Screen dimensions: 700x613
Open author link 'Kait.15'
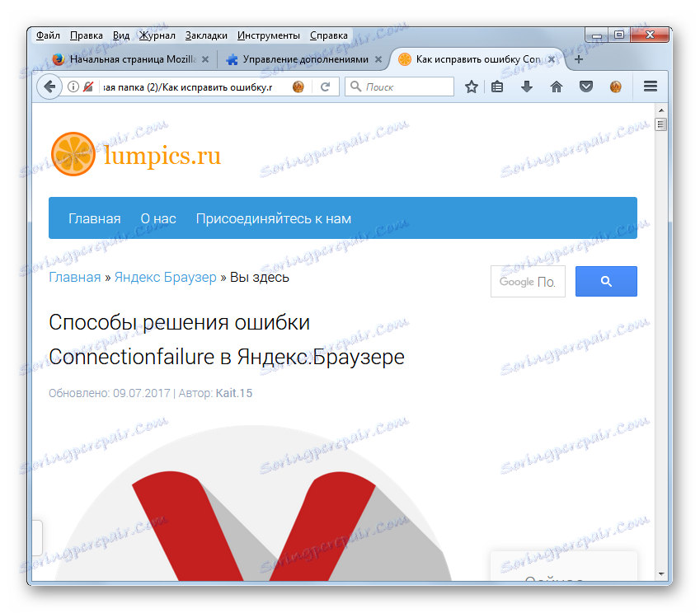(234, 393)
